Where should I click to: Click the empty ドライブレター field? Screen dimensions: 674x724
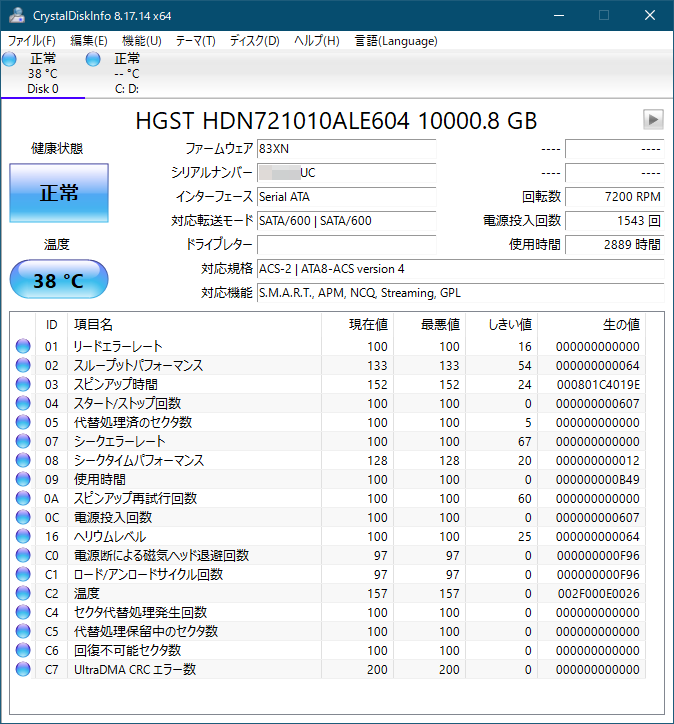pyautogui.click(x=347, y=245)
